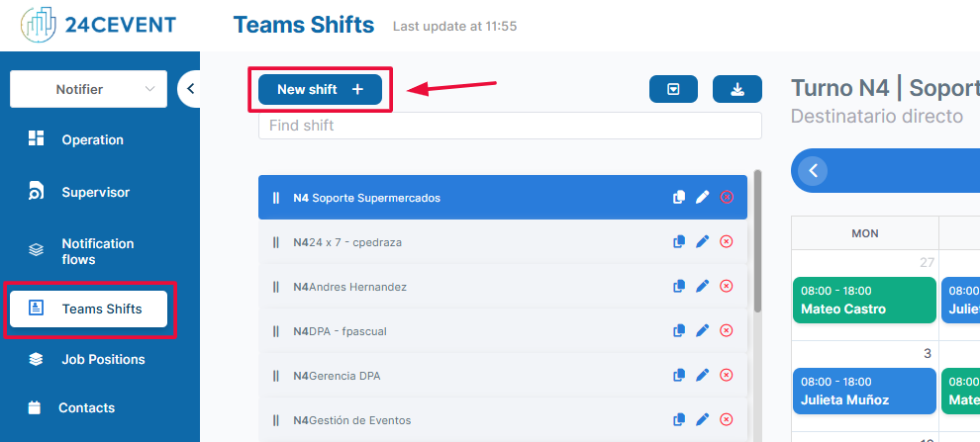This screenshot has height=442, width=980.
Task: Collapse the sidebar with the chevron button
Action: [x=190, y=89]
